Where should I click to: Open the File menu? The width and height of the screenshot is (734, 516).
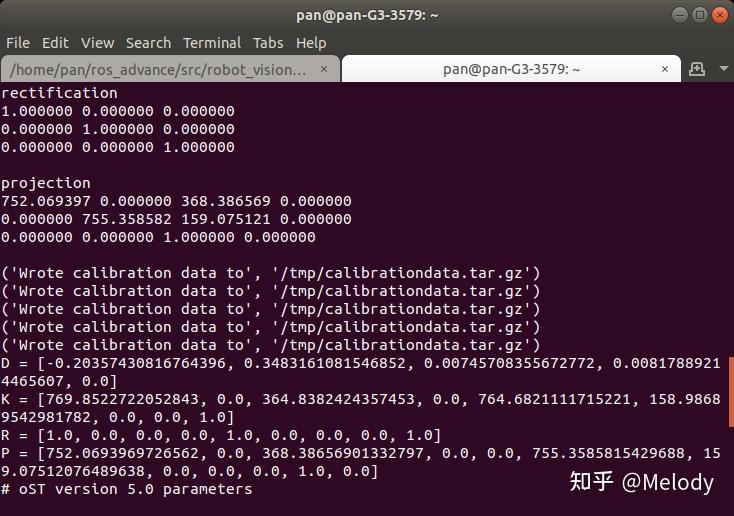(18, 43)
